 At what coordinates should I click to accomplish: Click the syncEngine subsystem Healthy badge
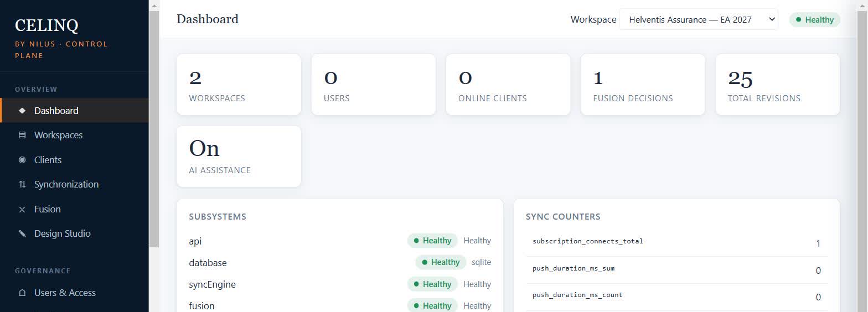point(432,284)
